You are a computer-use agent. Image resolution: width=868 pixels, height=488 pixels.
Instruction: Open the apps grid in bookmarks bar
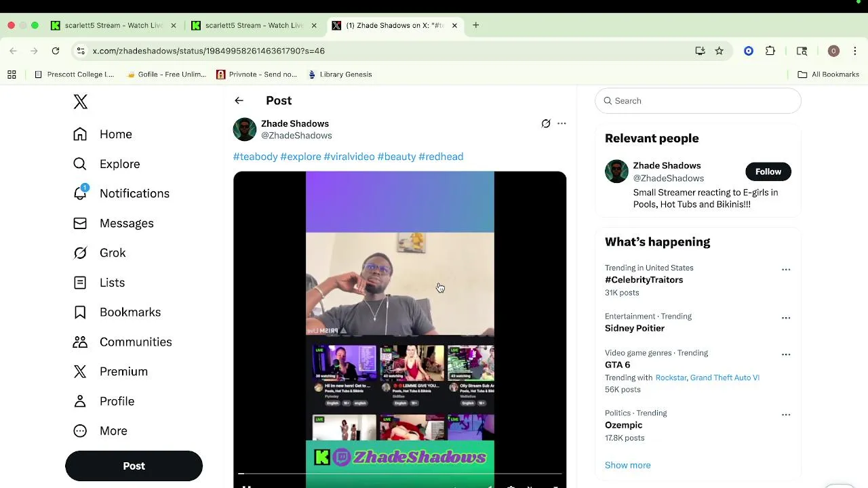(12, 75)
